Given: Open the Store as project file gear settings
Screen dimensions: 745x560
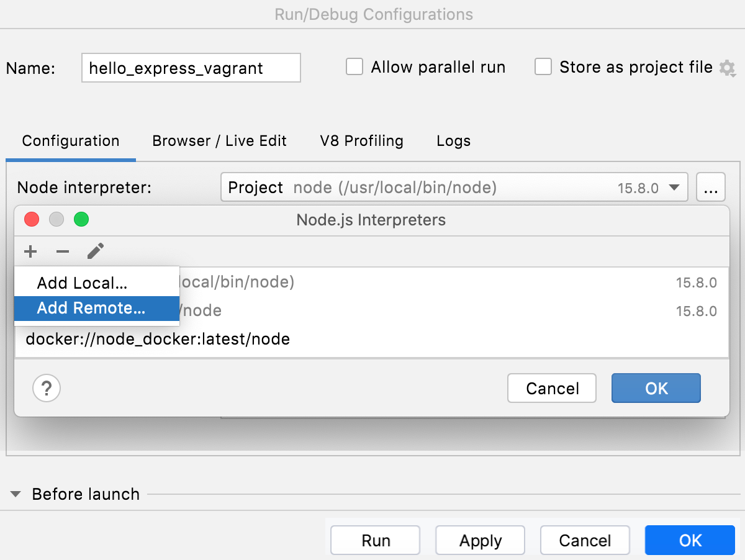Looking at the screenshot, I should pos(727,68).
